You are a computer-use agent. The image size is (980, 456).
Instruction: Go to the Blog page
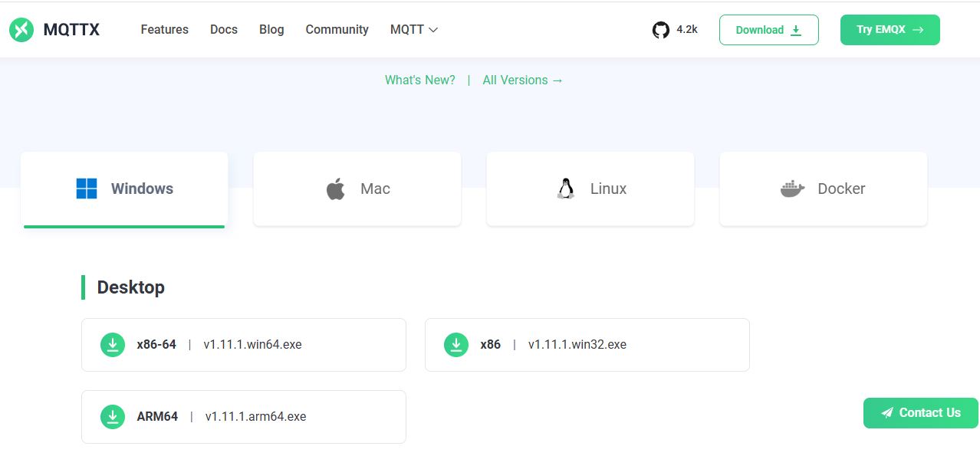coord(271,30)
